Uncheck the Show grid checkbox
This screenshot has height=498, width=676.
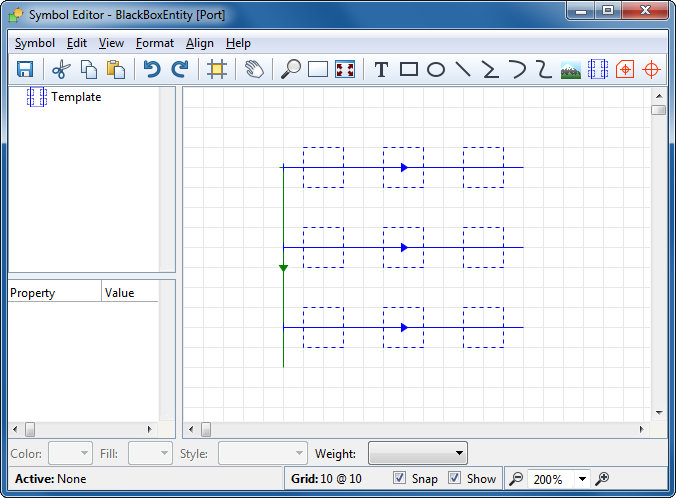pyautogui.click(x=455, y=478)
